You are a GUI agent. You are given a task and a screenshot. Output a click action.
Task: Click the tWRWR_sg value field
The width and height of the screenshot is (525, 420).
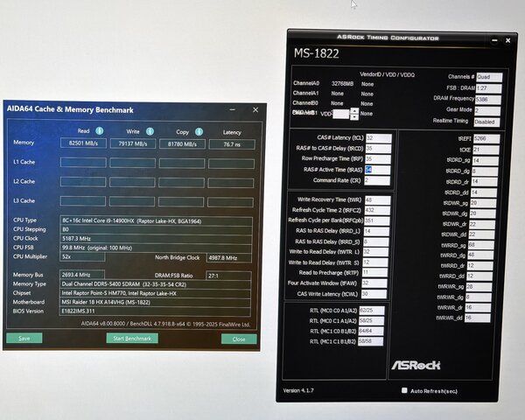pyautogui.click(x=479, y=287)
